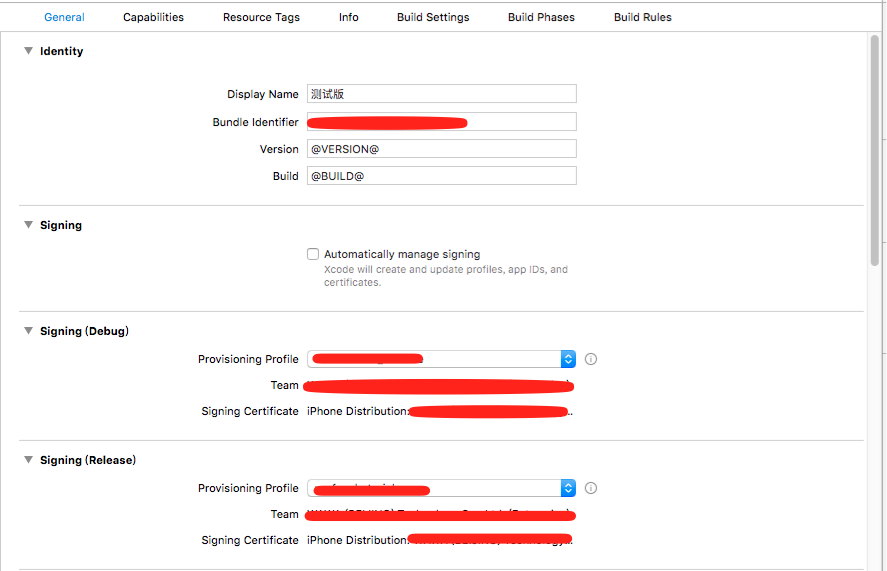Click the Version input field
887x571 pixels.
point(441,149)
